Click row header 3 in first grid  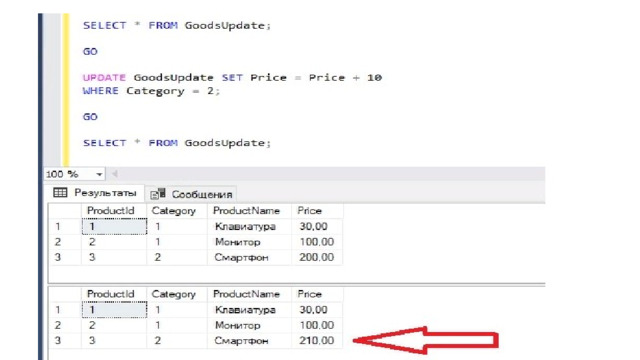click(x=65, y=257)
